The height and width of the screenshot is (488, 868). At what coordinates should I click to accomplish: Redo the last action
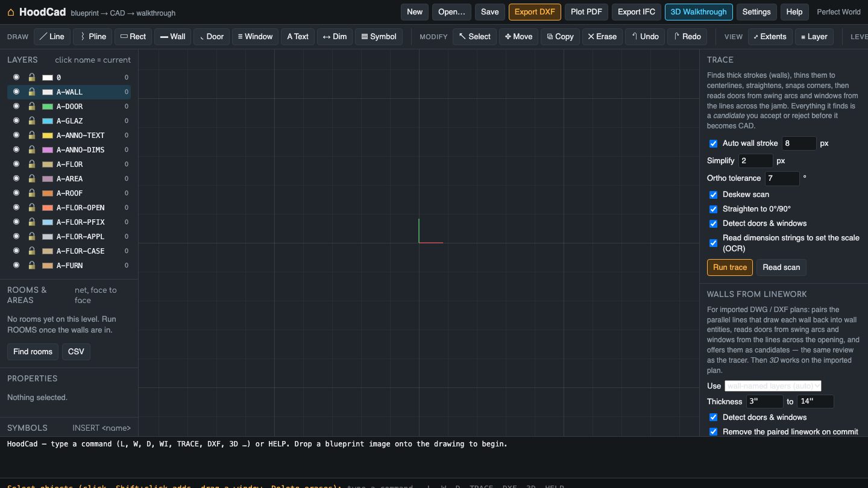coord(687,37)
